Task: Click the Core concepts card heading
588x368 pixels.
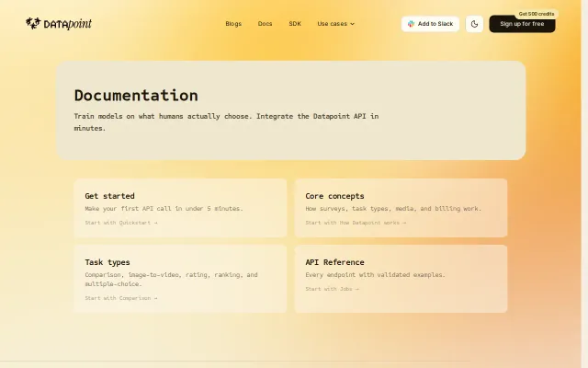Action: tap(334, 196)
